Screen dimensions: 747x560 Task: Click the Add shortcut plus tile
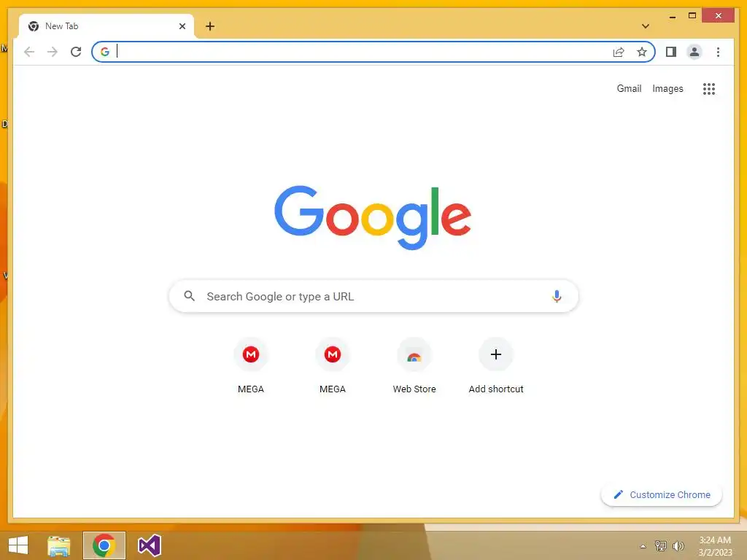(496, 366)
